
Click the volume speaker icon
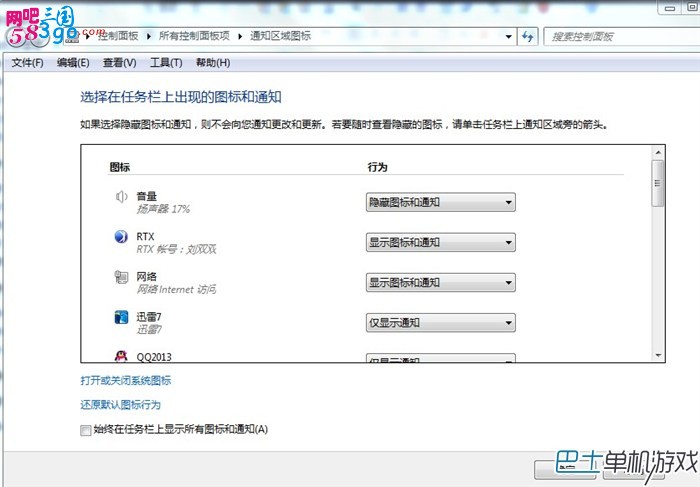pos(121,196)
